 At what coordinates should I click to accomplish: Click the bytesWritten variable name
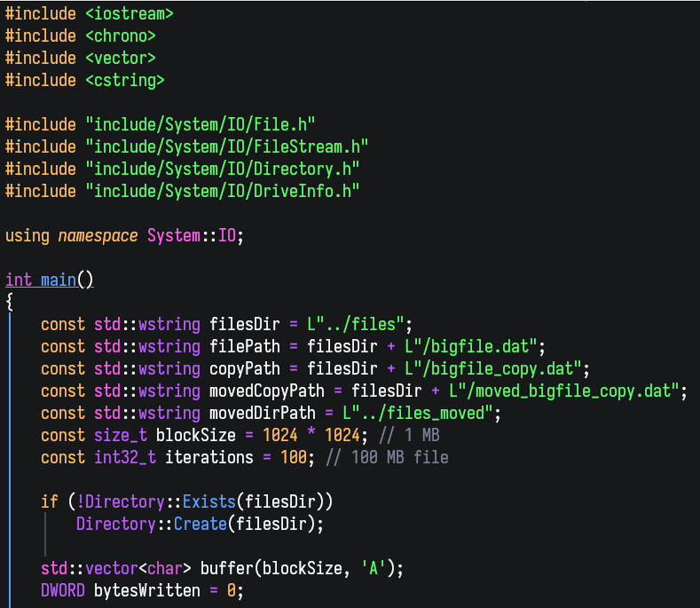tap(147, 590)
